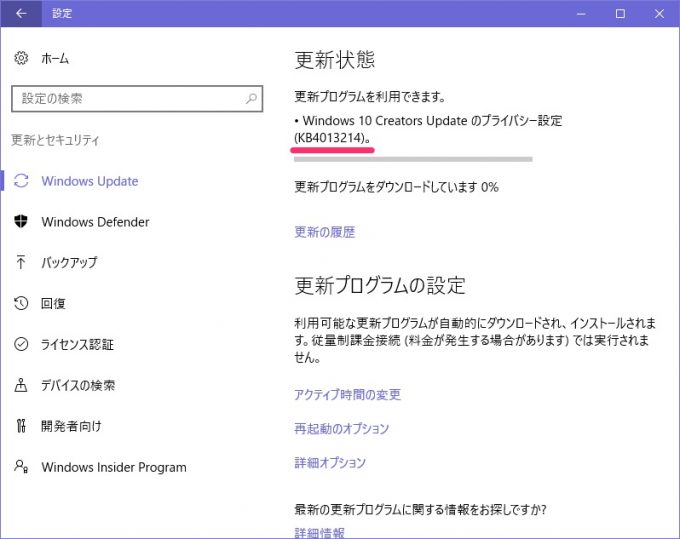Open アクティブ時間の変更 link
680x539 pixels.
click(347, 394)
